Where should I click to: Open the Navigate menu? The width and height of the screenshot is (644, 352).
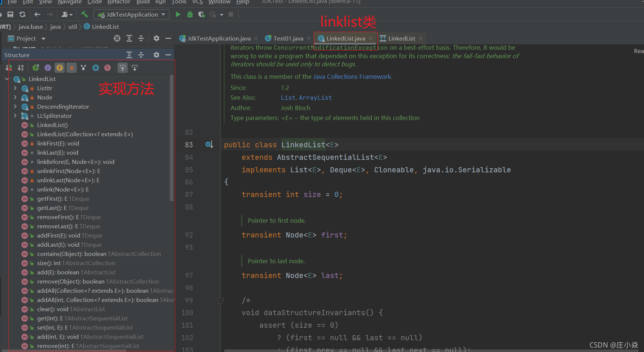tap(70, 2)
